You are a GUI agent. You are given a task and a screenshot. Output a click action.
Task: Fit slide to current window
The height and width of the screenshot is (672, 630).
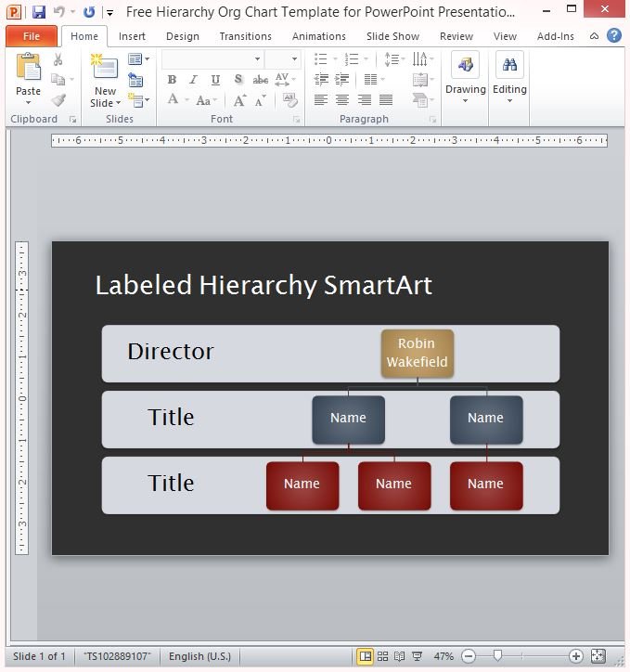[598, 656]
